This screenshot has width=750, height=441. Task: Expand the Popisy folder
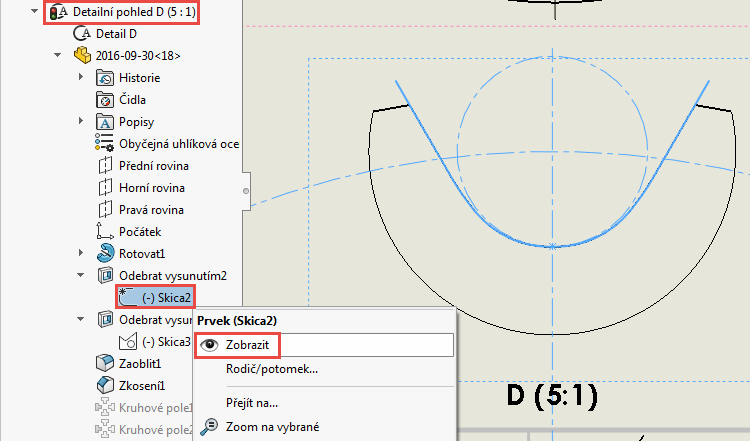81,121
